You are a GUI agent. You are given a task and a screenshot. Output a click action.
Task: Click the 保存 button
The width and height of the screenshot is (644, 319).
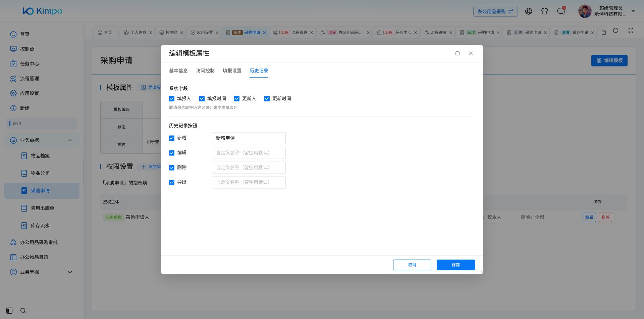pos(456,265)
